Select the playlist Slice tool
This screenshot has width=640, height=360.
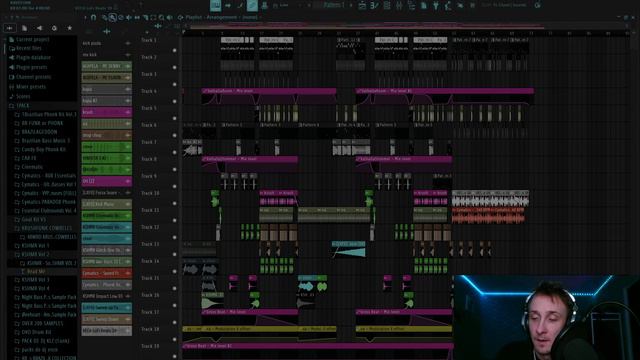[145, 18]
